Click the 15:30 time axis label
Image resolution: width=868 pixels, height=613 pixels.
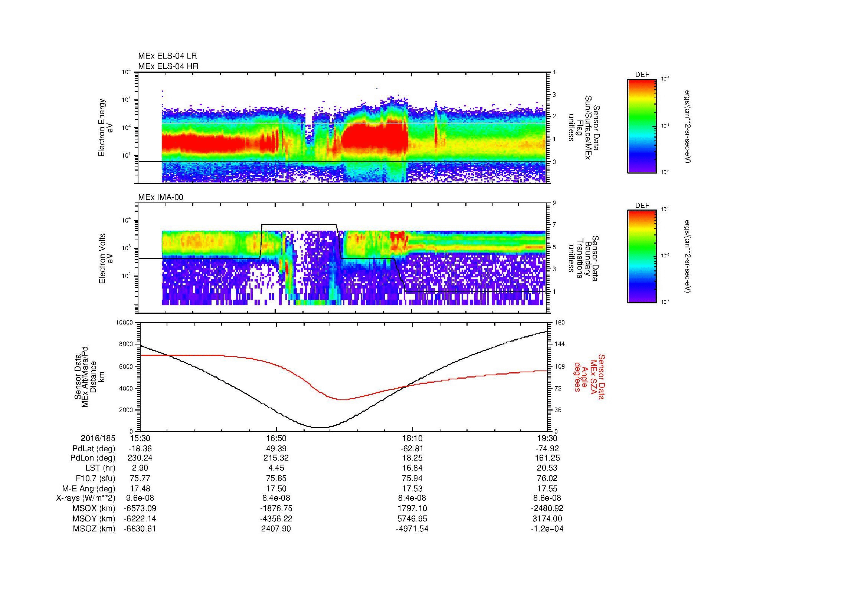click(140, 438)
